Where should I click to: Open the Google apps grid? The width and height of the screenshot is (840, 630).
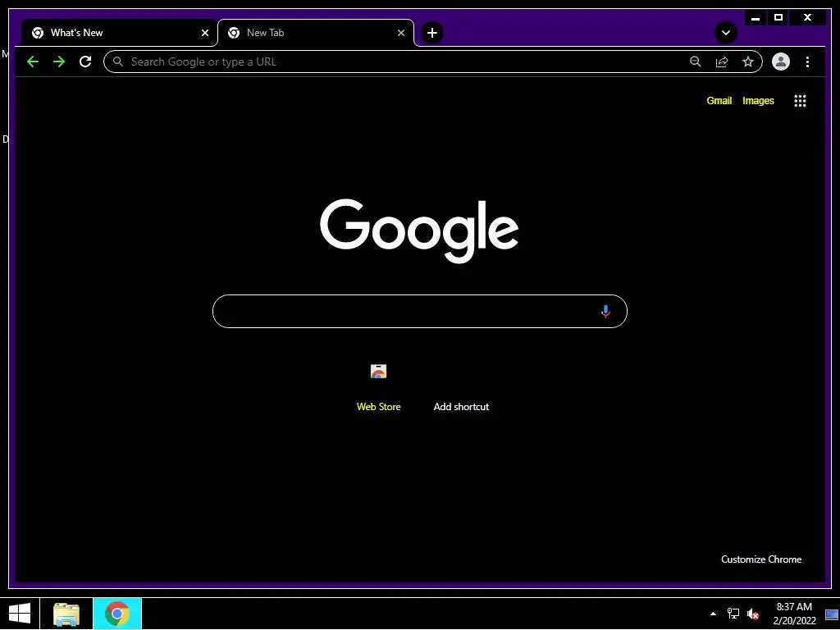800,101
